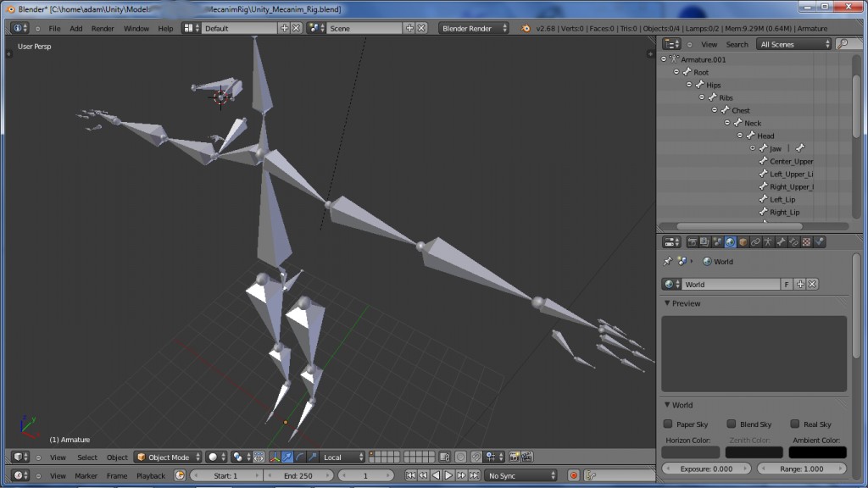
Task: Open the Object properties cube tab
Action: pos(743,242)
